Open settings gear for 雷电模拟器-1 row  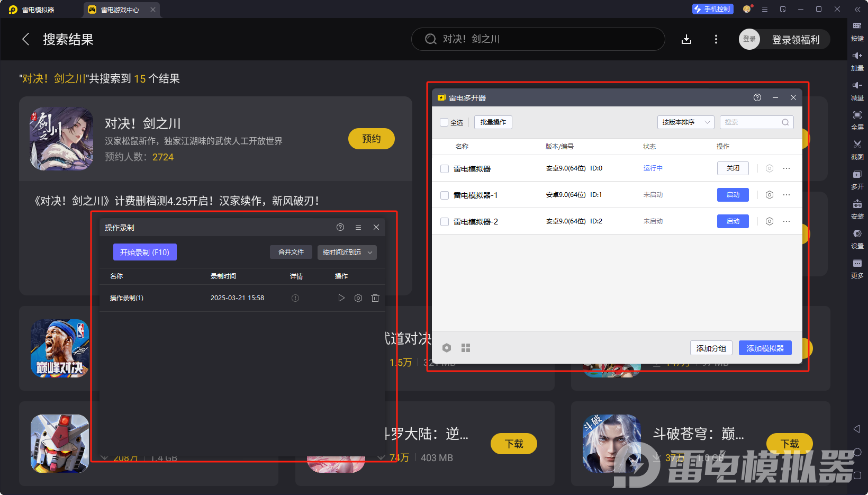pyautogui.click(x=770, y=195)
